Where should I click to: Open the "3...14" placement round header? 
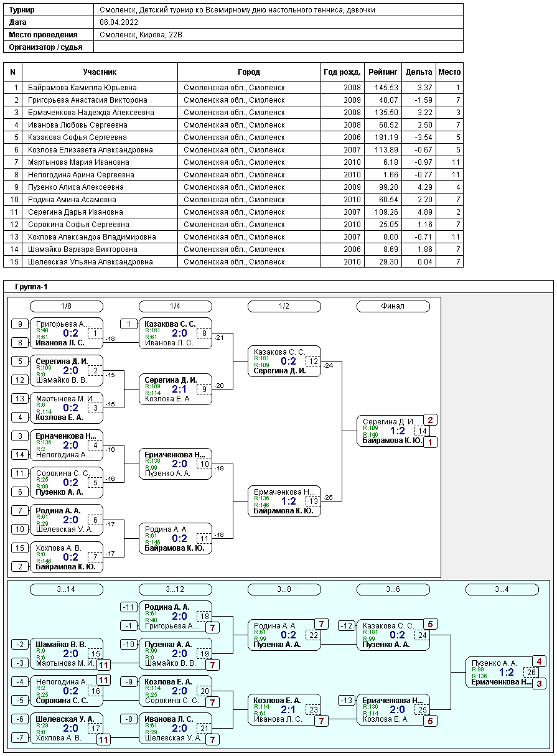[x=67, y=589]
